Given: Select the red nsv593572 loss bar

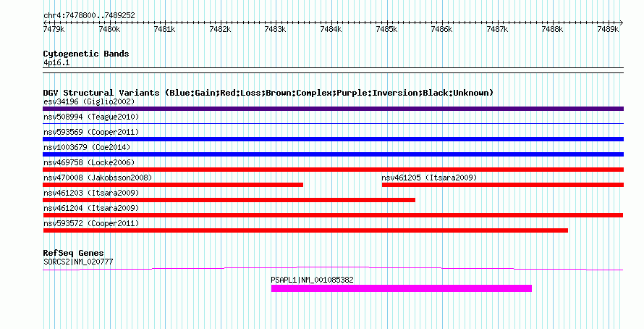Looking at the screenshot, I should [305, 230].
